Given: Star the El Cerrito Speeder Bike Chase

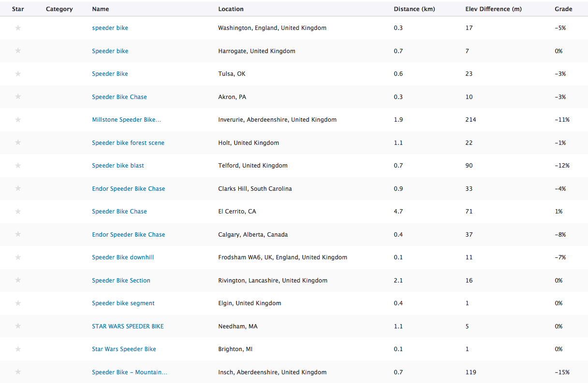Looking at the screenshot, I should 18,212.
